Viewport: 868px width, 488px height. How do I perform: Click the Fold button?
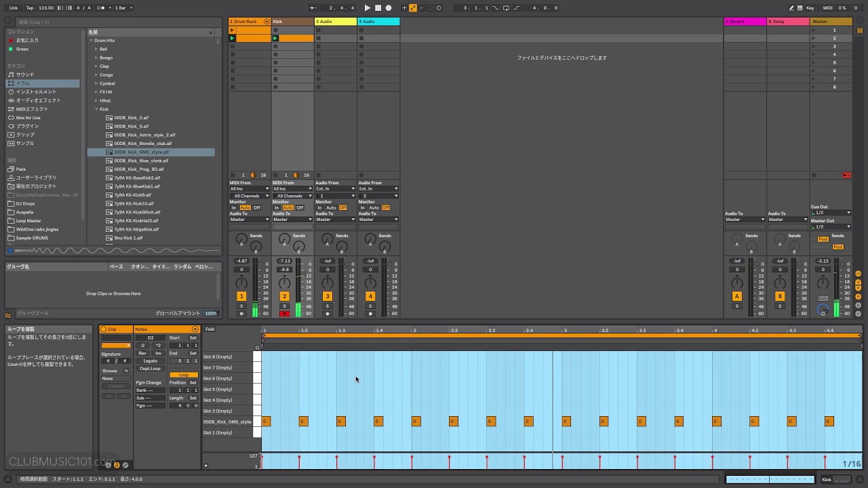[x=210, y=329]
